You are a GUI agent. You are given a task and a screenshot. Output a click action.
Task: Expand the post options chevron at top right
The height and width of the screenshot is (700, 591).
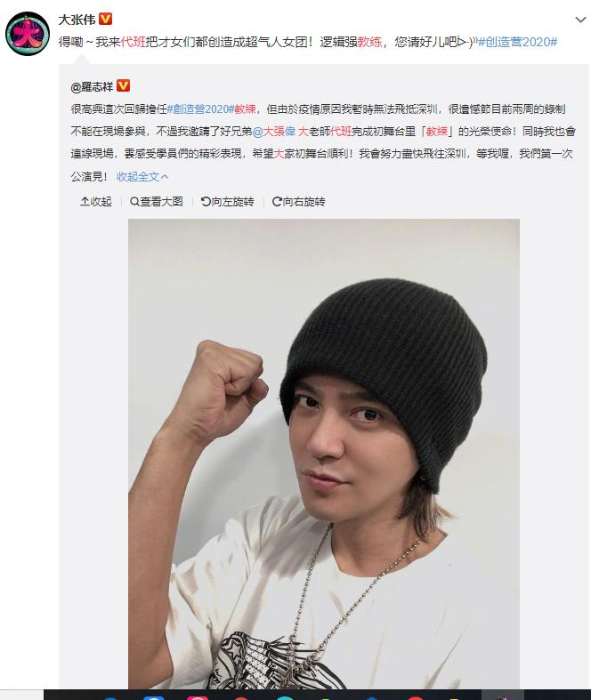pyautogui.click(x=580, y=20)
